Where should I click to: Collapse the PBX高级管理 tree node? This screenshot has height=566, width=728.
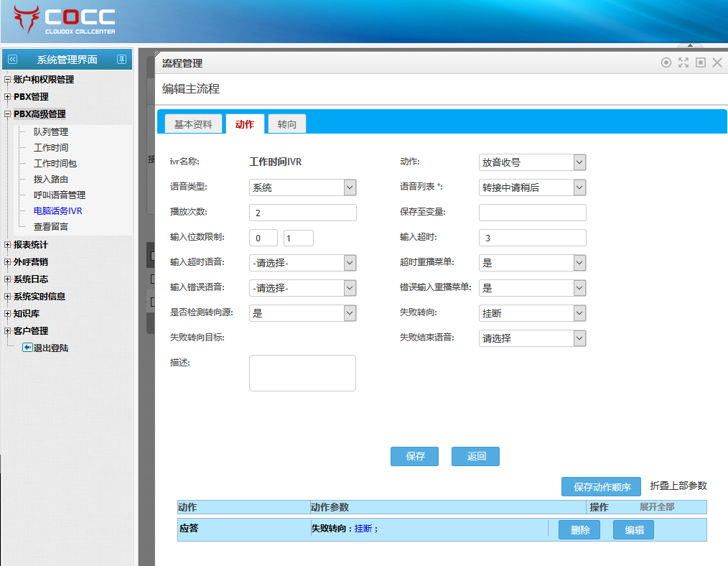8,114
